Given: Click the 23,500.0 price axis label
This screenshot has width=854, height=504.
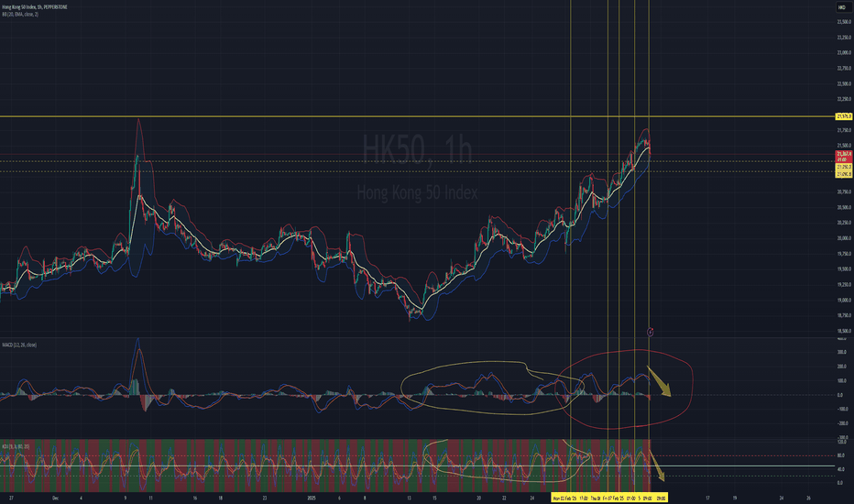Looking at the screenshot, I should pos(844,22).
